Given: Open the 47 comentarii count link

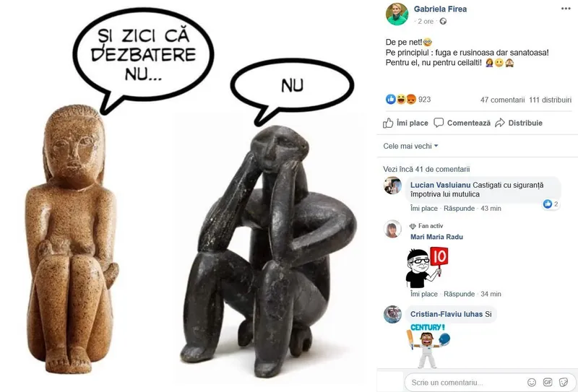Looking at the screenshot, I should coord(502,100).
